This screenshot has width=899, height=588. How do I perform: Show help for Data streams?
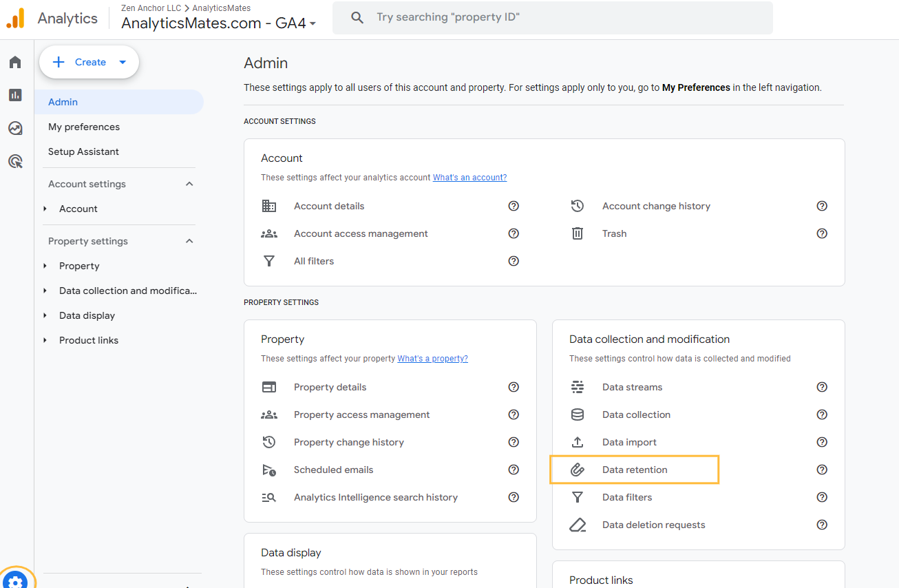tap(822, 387)
